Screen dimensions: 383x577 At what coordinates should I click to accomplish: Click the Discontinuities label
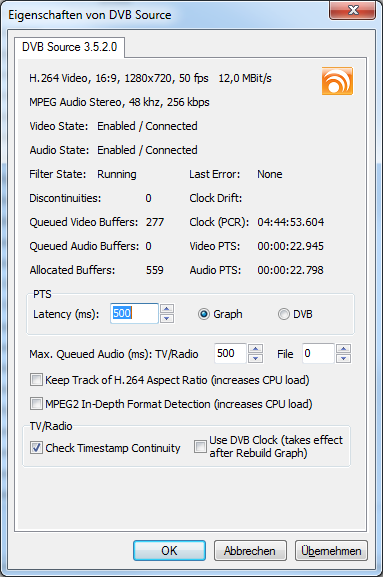[x=65, y=198]
